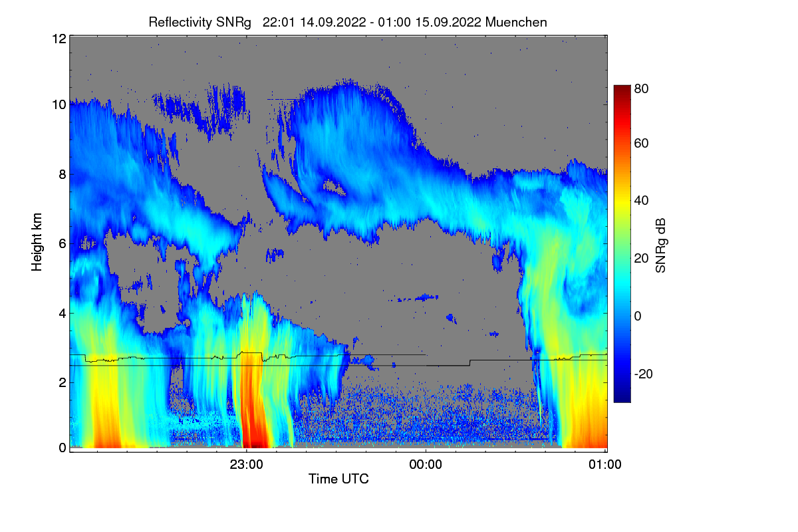Click the height tick label 4
Screen dimensions: 798x532
click(x=62, y=313)
